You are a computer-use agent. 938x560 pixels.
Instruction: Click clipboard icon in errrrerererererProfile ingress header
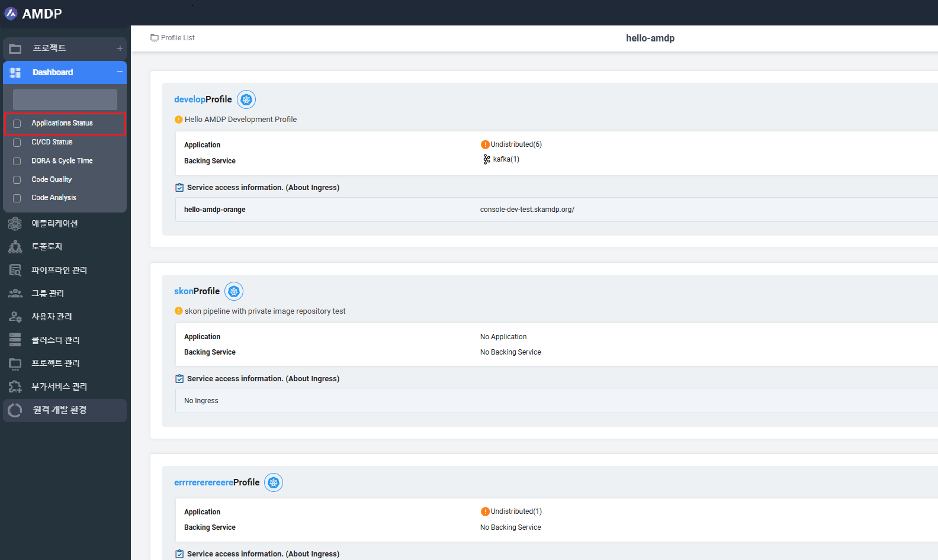point(179,554)
